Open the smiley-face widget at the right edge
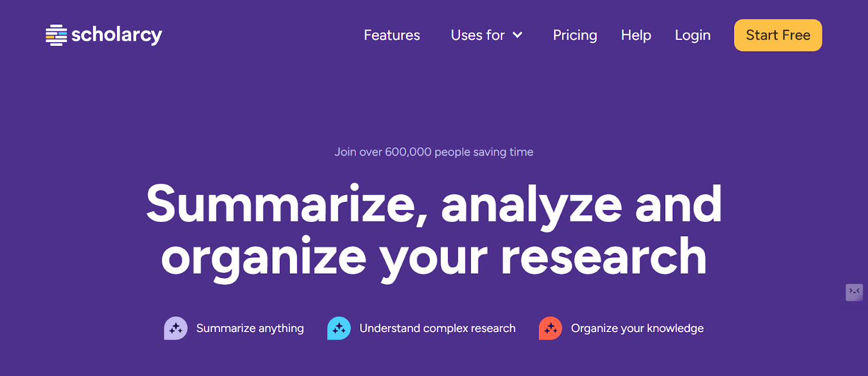Image resolution: width=868 pixels, height=376 pixels. 854,292
